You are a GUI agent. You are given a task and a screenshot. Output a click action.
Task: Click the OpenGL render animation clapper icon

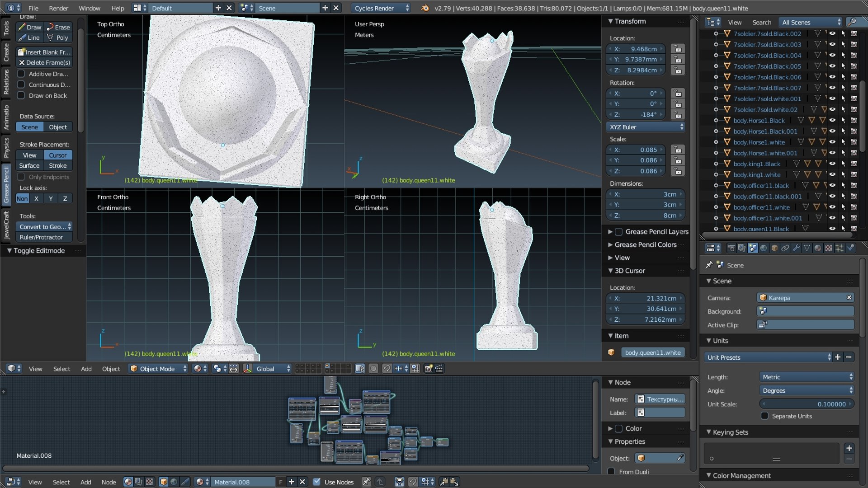click(439, 369)
